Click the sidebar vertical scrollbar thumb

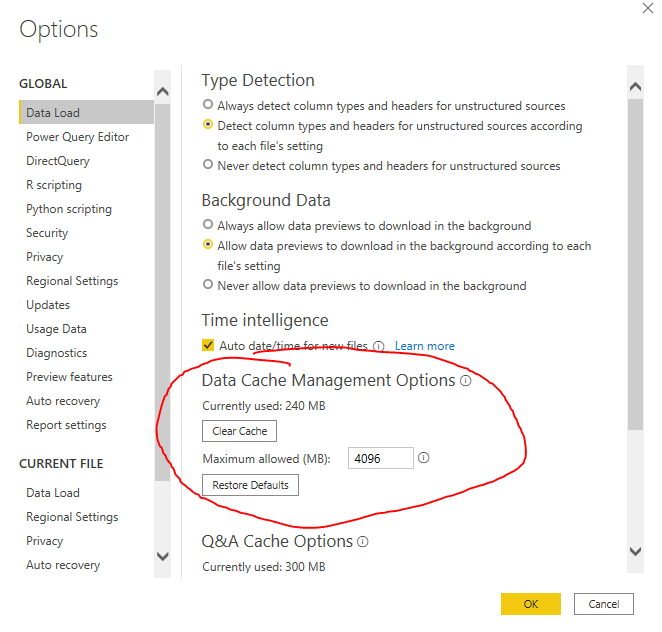tap(163, 292)
